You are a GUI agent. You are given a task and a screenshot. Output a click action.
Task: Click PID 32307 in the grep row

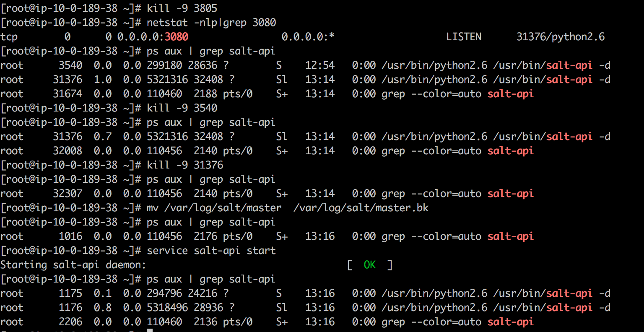tap(68, 194)
